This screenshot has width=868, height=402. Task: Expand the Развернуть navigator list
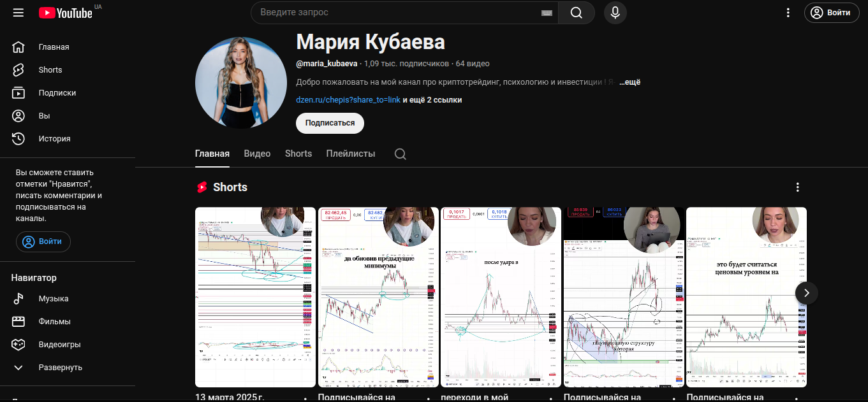[x=60, y=368]
